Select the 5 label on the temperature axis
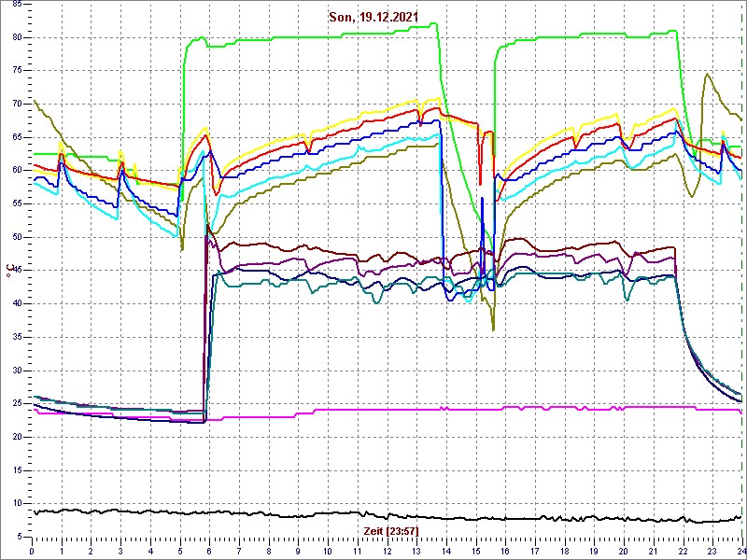Viewport: 747px width, 560px height. click(x=19, y=537)
